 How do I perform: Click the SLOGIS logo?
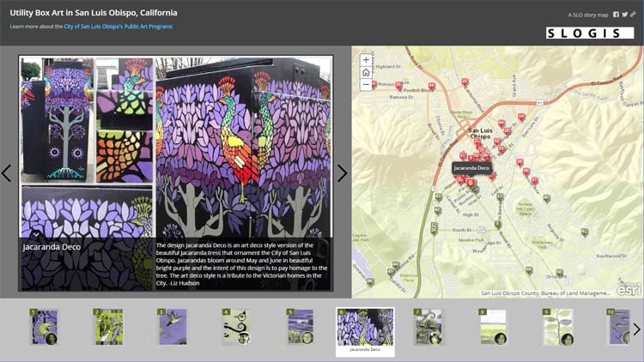(590, 33)
